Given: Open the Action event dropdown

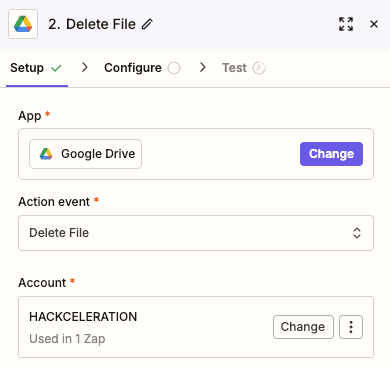Looking at the screenshot, I should coord(196,233).
